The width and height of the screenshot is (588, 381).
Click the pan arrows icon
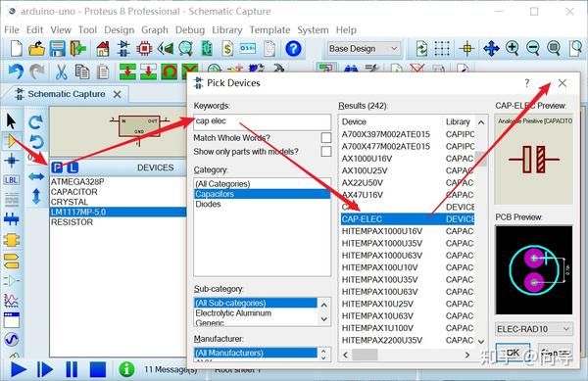click(491, 49)
